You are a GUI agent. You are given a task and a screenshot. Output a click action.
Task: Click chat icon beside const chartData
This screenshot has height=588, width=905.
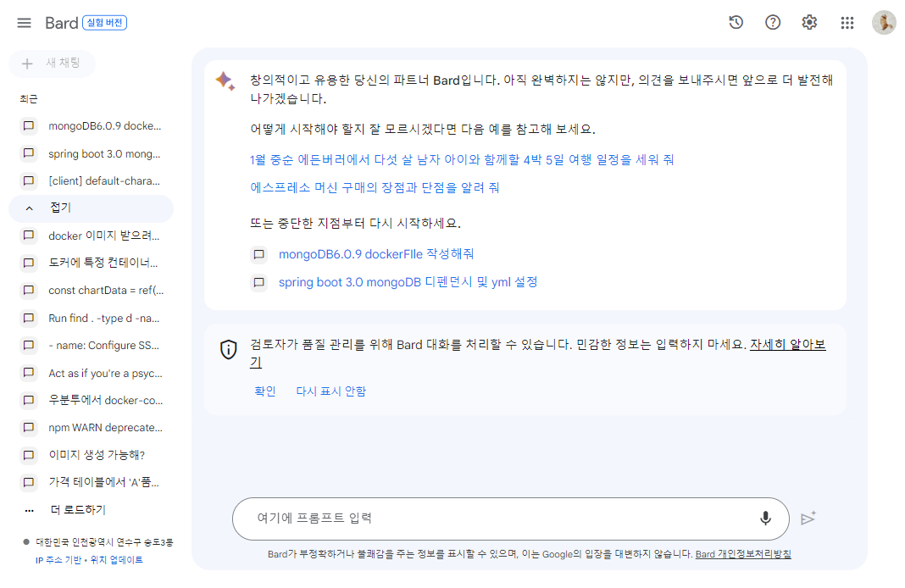(x=28, y=291)
